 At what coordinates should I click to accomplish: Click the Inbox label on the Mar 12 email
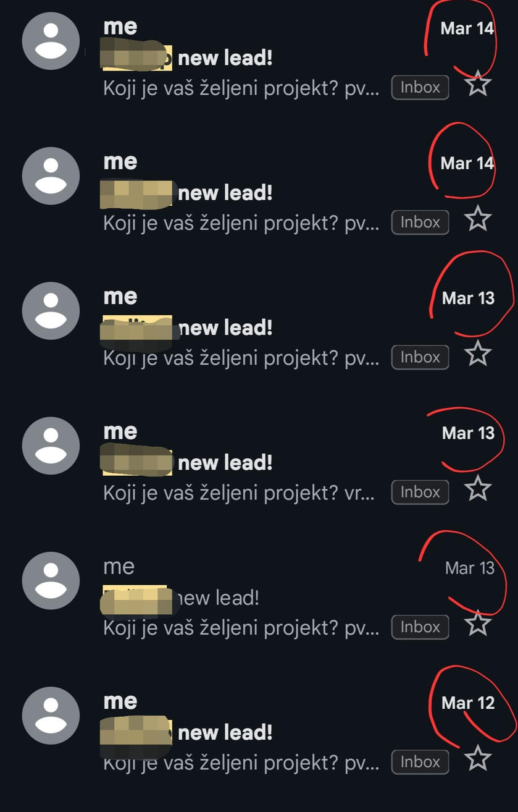click(420, 762)
